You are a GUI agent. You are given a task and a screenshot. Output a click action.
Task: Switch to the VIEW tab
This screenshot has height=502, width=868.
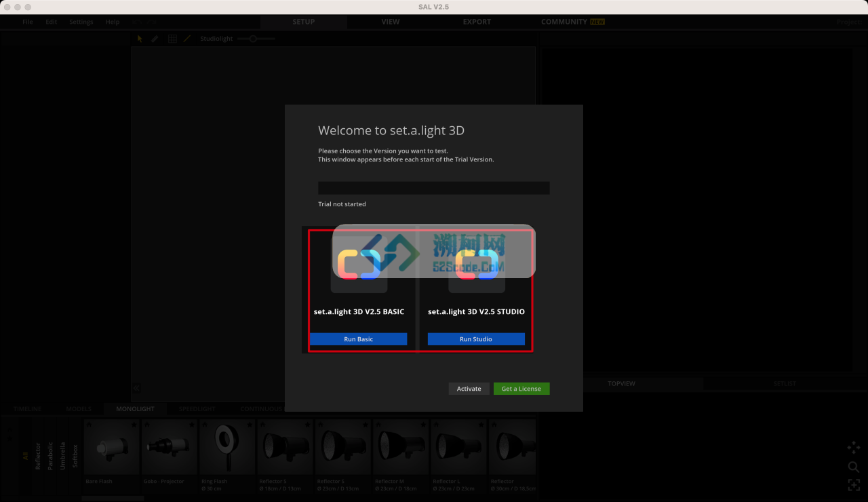(x=391, y=22)
